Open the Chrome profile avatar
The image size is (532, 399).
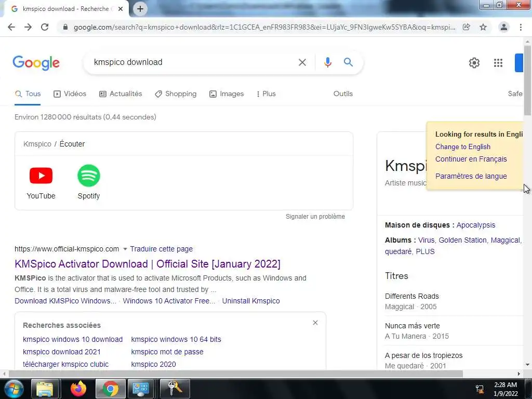pos(504,27)
